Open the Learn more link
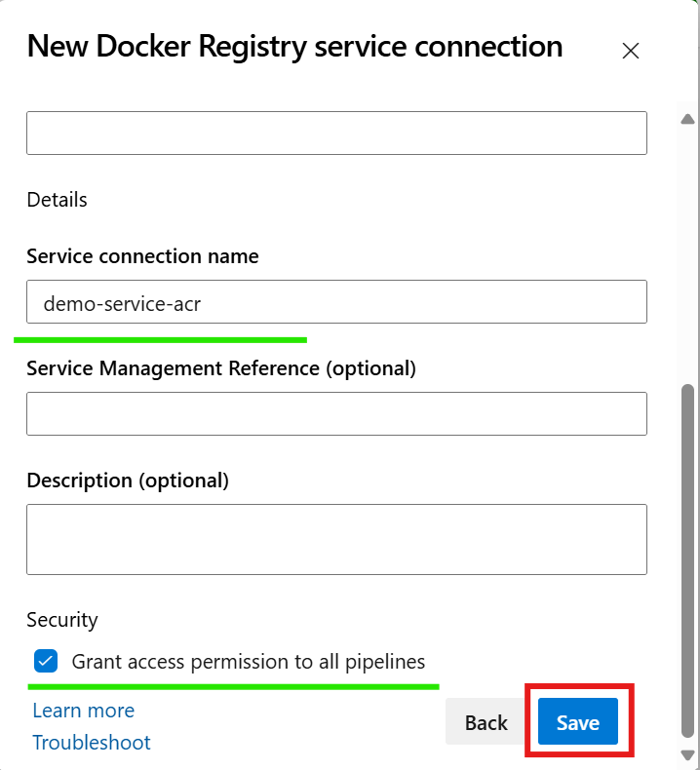This screenshot has height=770, width=700. tap(83, 711)
